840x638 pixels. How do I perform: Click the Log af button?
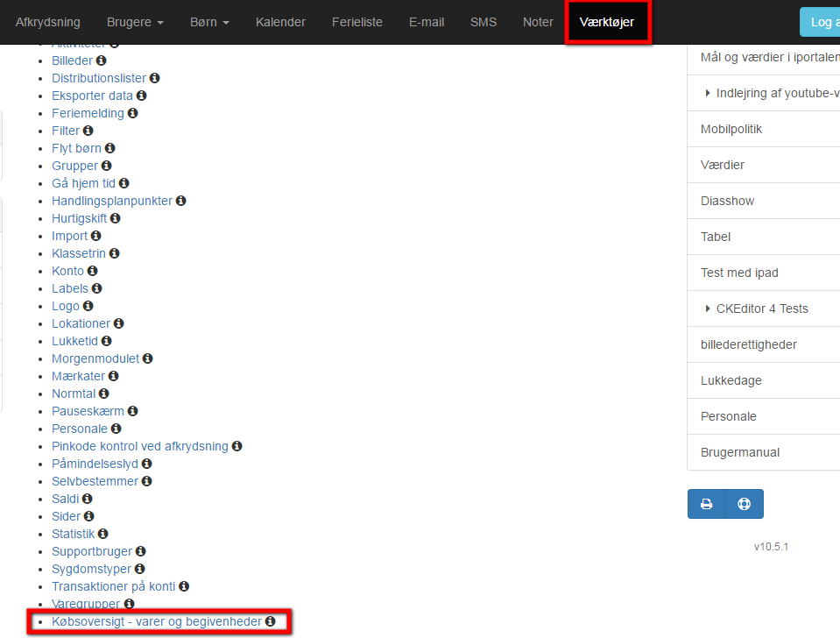tap(820, 22)
